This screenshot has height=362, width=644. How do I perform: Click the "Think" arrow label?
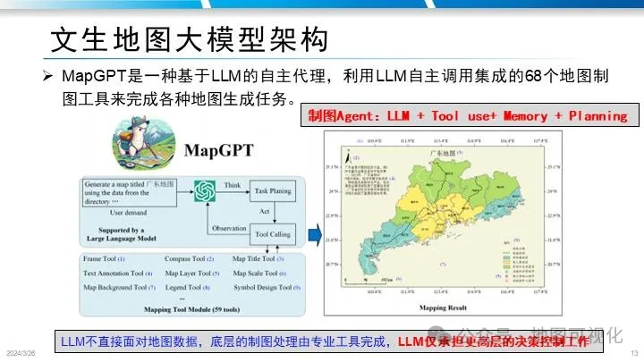[x=233, y=185]
